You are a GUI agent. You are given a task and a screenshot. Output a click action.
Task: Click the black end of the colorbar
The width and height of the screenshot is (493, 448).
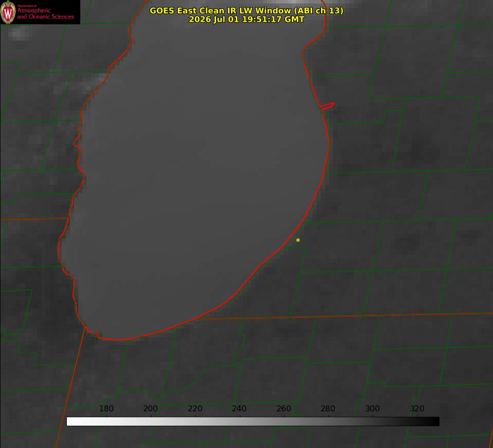click(435, 422)
